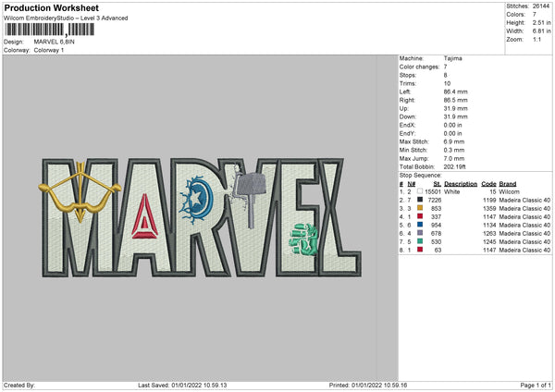Select stitch count "530" in row 7
The height and width of the screenshot is (392, 555).
pyautogui.click(x=436, y=241)
